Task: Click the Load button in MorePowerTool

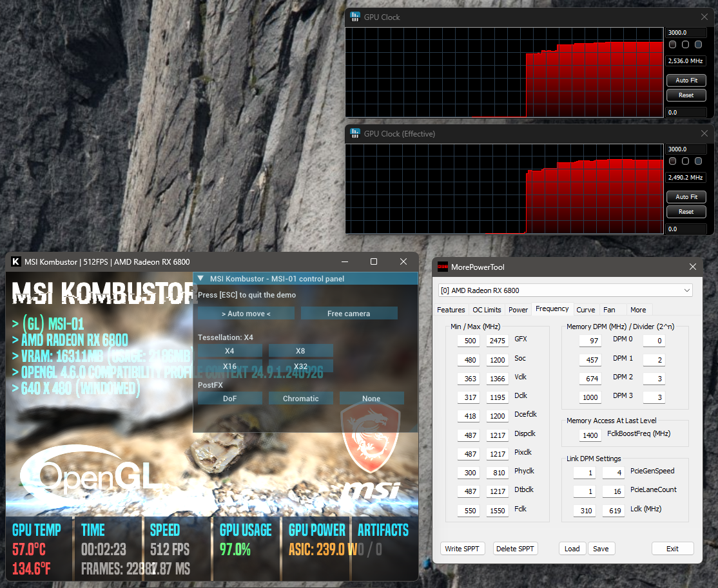Action: 572,549
